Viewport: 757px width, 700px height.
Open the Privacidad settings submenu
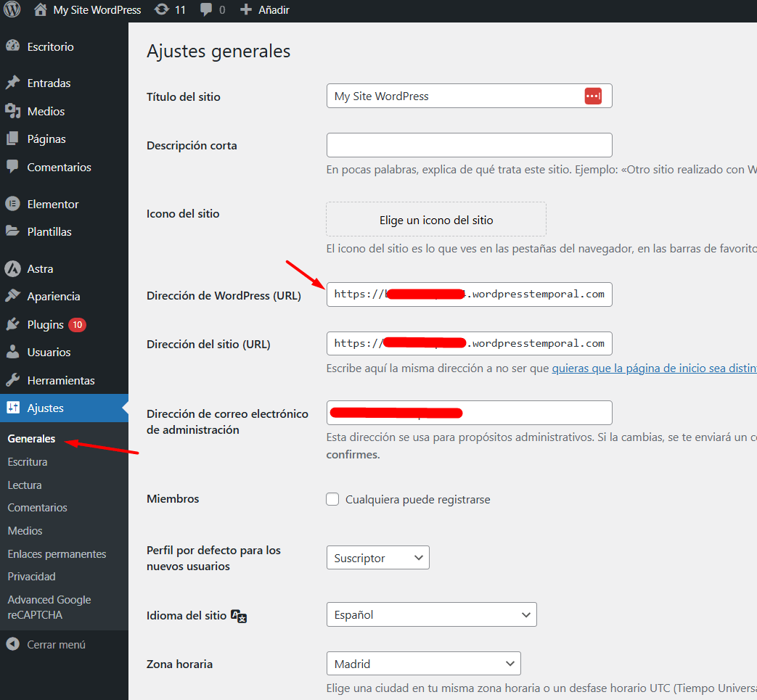point(31,577)
